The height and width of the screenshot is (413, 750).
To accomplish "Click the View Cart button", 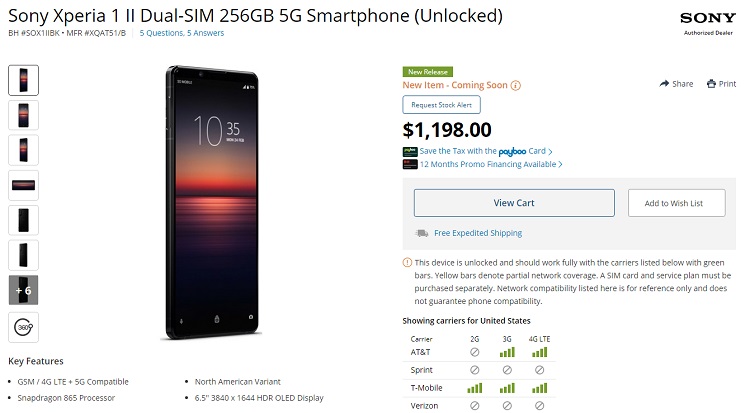I will pos(514,203).
